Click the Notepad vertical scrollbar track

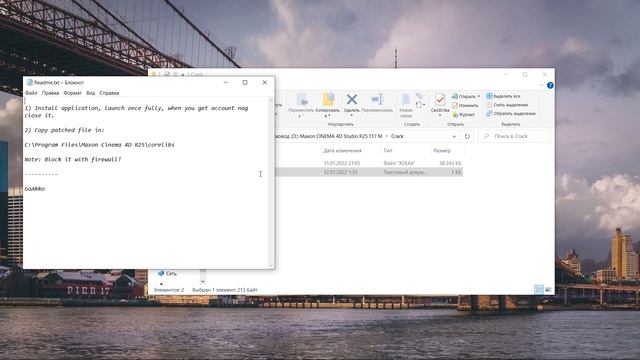tap(271, 183)
